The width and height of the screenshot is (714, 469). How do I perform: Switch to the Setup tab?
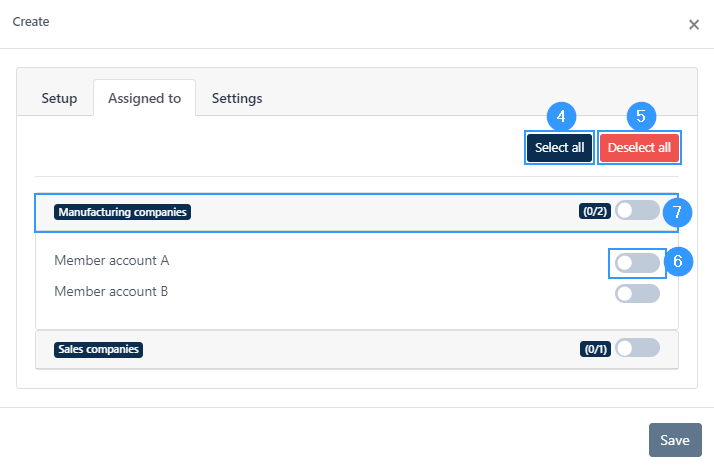[x=59, y=98]
